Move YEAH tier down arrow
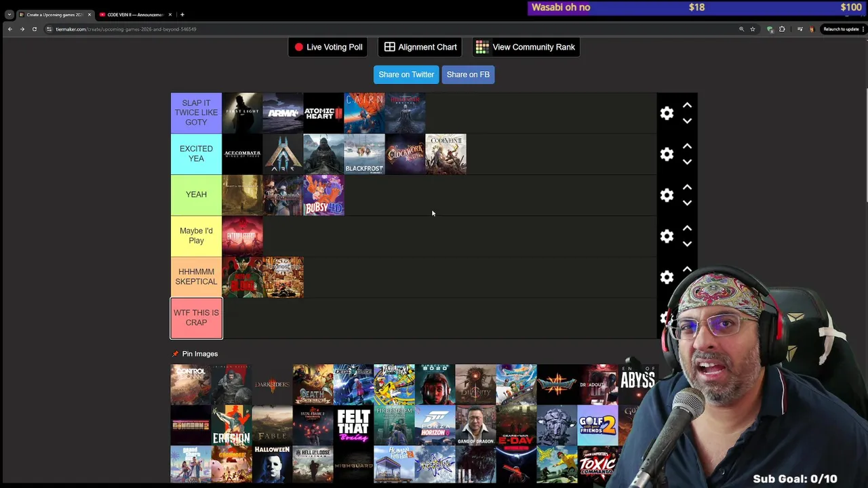Viewport: 868px width, 488px height. click(x=687, y=203)
